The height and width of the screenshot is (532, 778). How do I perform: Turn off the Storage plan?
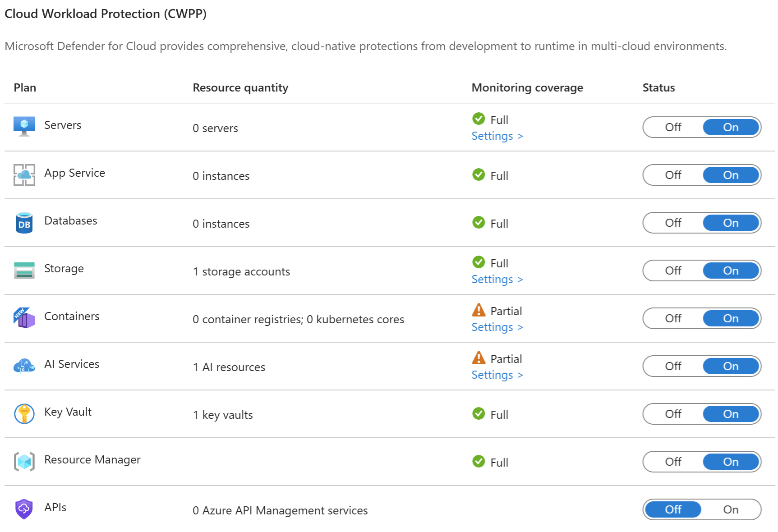pyautogui.click(x=673, y=271)
